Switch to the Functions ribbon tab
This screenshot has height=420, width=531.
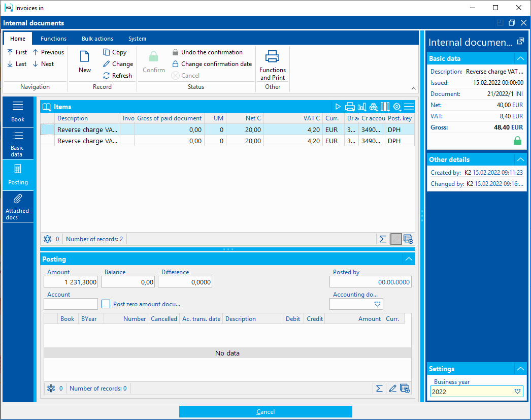coord(53,39)
